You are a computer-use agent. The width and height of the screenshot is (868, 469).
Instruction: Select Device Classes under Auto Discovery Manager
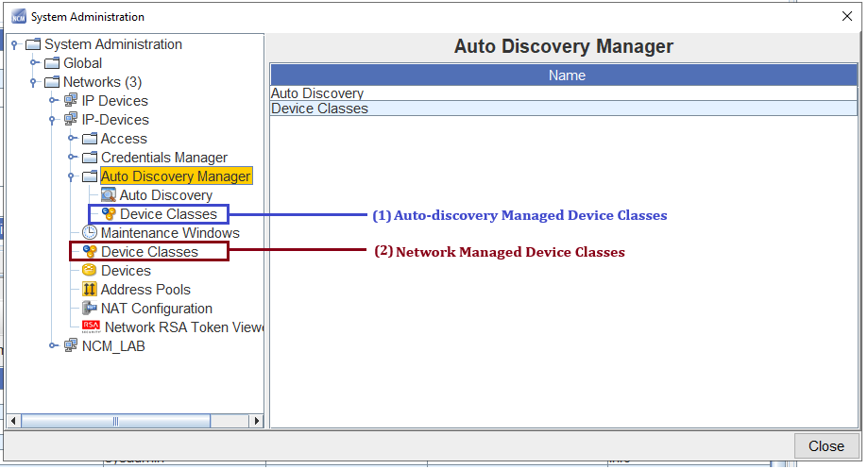(x=168, y=214)
